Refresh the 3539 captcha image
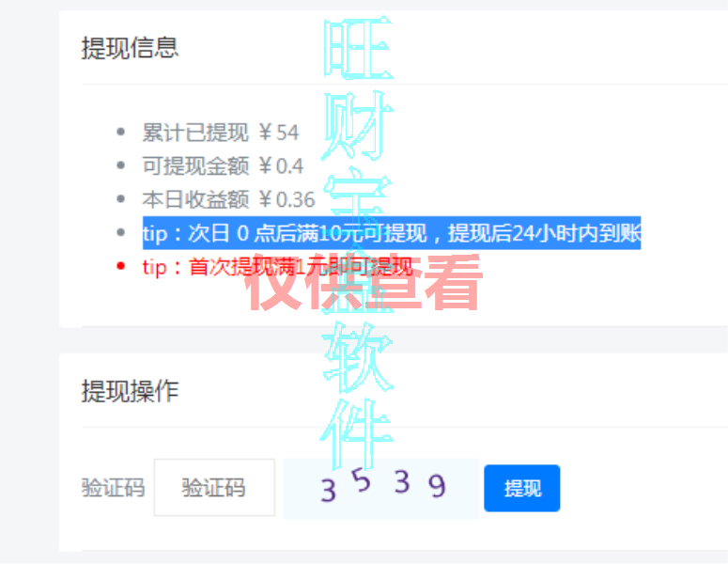Screen dimensions: 728x564 pyautogui.click(x=380, y=488)
